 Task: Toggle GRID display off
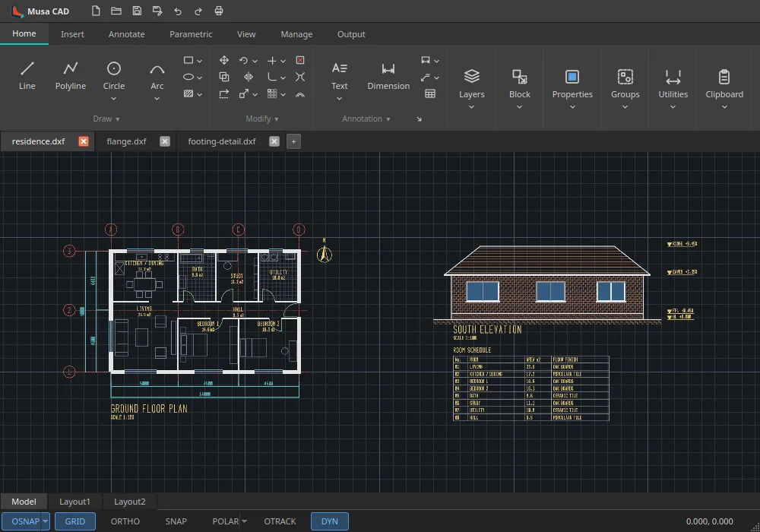coord(75,521)
